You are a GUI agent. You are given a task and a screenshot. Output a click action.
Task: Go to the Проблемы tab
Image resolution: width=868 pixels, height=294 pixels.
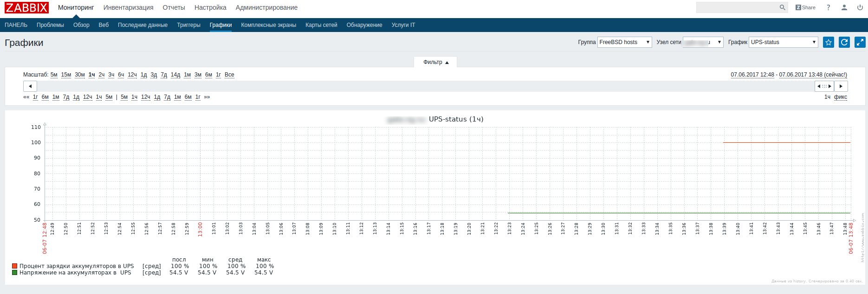50,25
